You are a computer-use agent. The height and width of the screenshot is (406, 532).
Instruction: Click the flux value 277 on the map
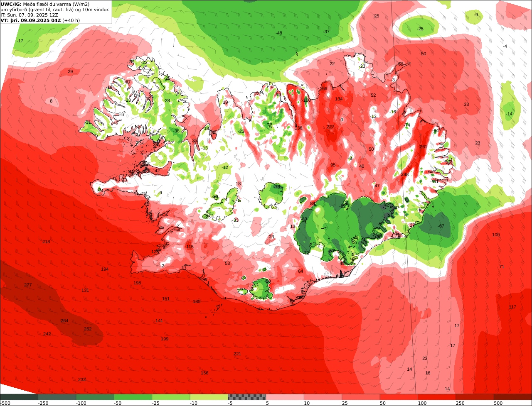(28, 285)
